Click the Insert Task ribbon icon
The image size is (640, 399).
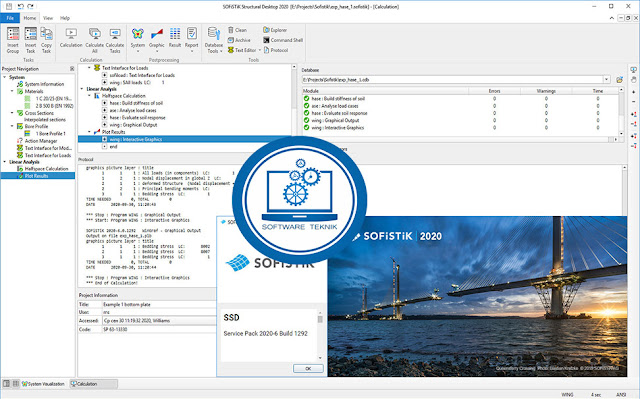click(x=30, y=40)
